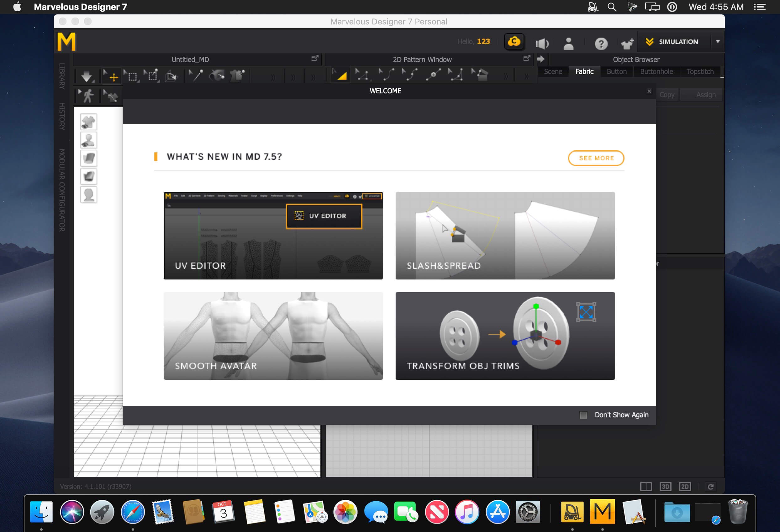Undock the Untitled_MD 3D window
Viewport: 780px width, 532px height.
click(x=314, y=58)
